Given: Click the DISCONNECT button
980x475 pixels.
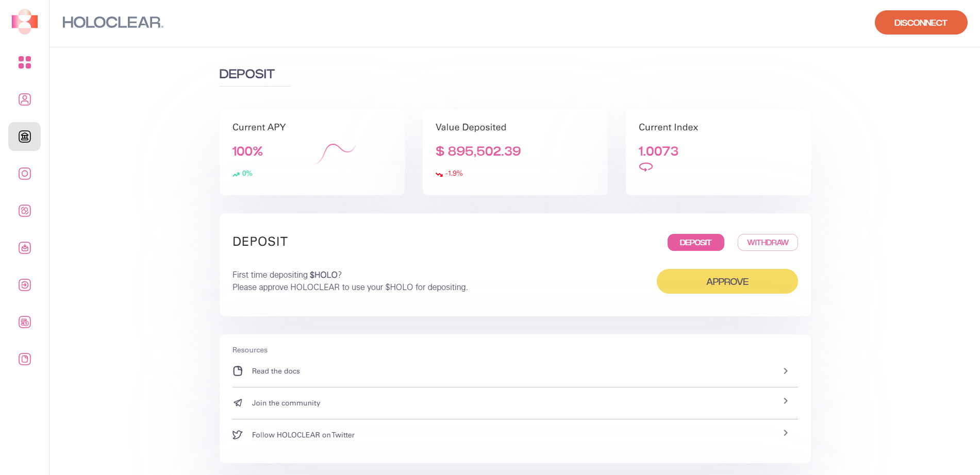Looking at the screenshot, I should (921, 23).
